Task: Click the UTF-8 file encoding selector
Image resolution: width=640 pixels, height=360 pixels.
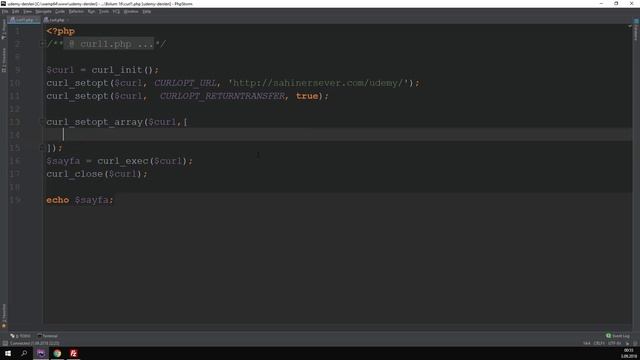Action: (614, 344)
